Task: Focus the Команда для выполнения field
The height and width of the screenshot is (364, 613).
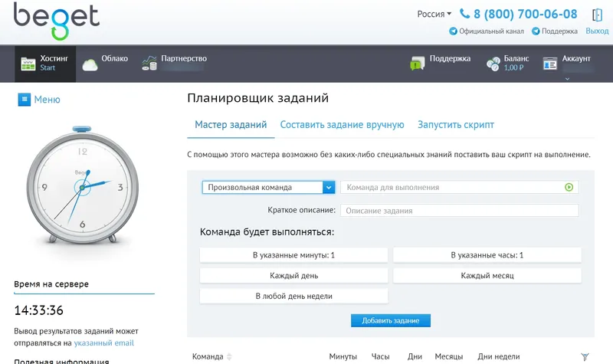Action: pyautogui.click(x=459, y=187)
